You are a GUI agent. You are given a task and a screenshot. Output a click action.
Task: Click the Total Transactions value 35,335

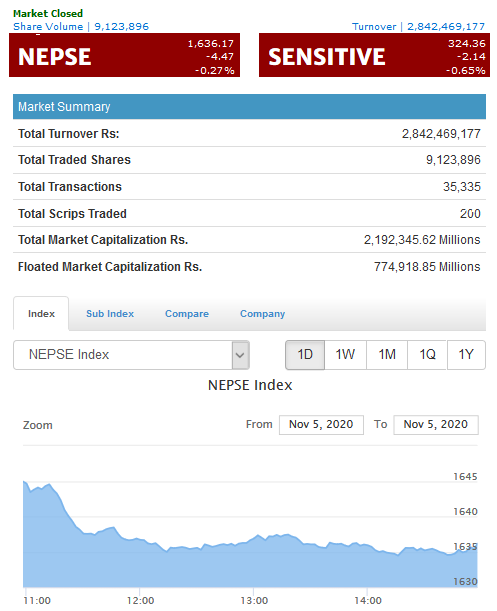point(462,187)
